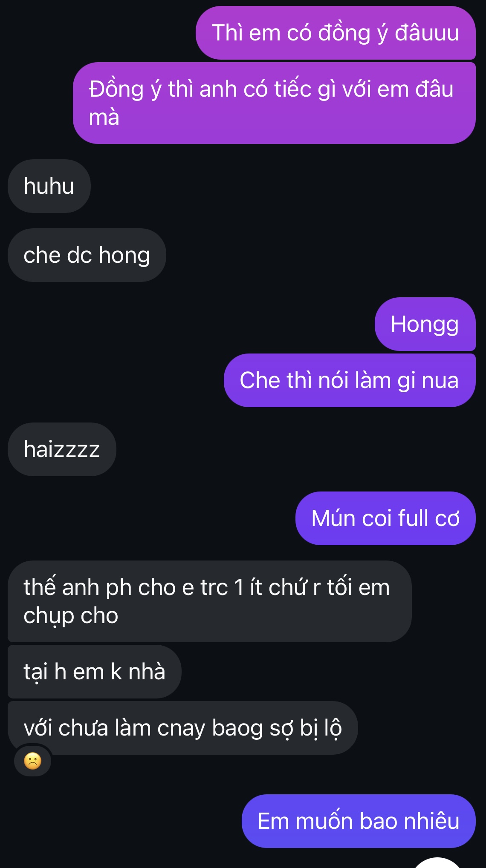
Task: Tap the sad face emoji reaction
Action: (x=33, y=761)
